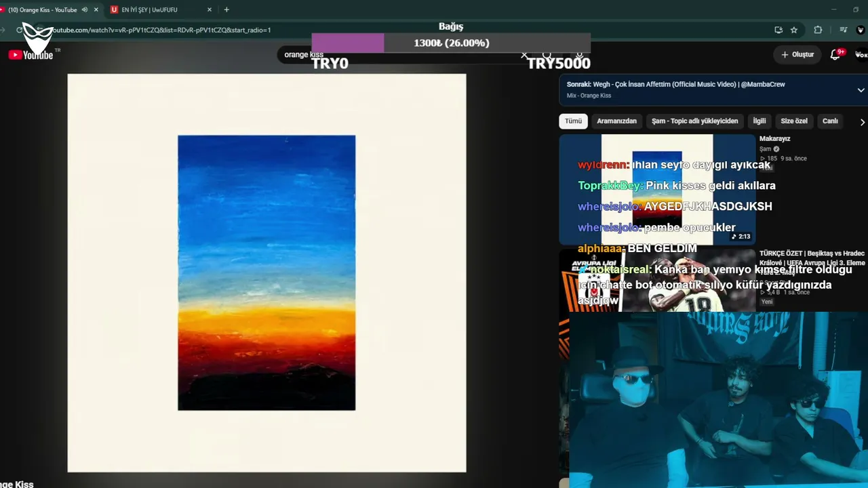Click the Bağış donation progress bar
Image resolution: width=868 pixels, height=488 pixels.
click(451, 43)
